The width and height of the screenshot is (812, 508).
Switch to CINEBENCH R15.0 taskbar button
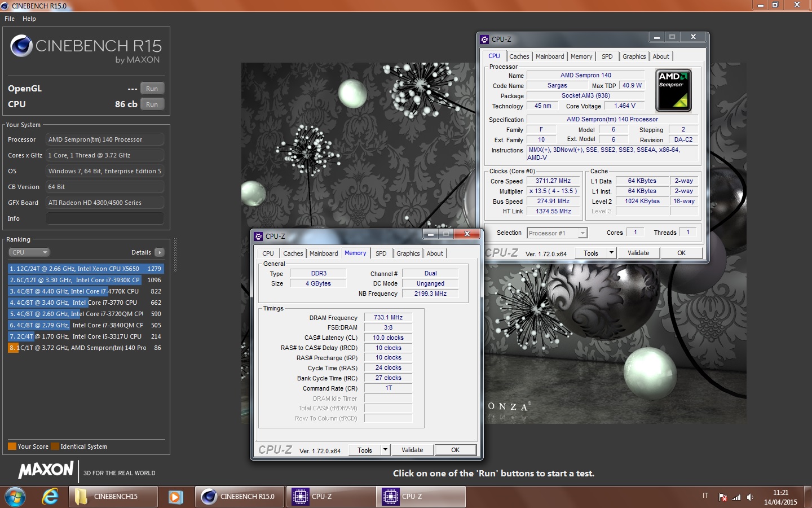pyautogui.click(x=240, y=497)
